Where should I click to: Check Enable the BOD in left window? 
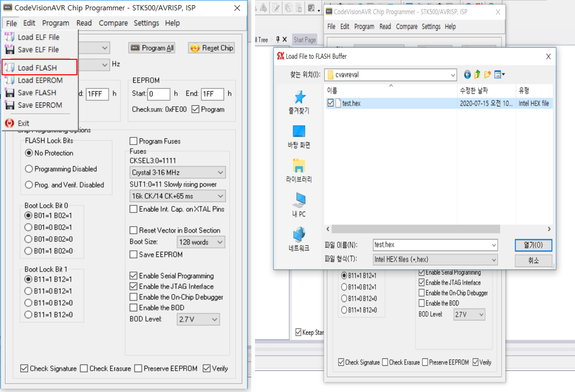(134, 307)
